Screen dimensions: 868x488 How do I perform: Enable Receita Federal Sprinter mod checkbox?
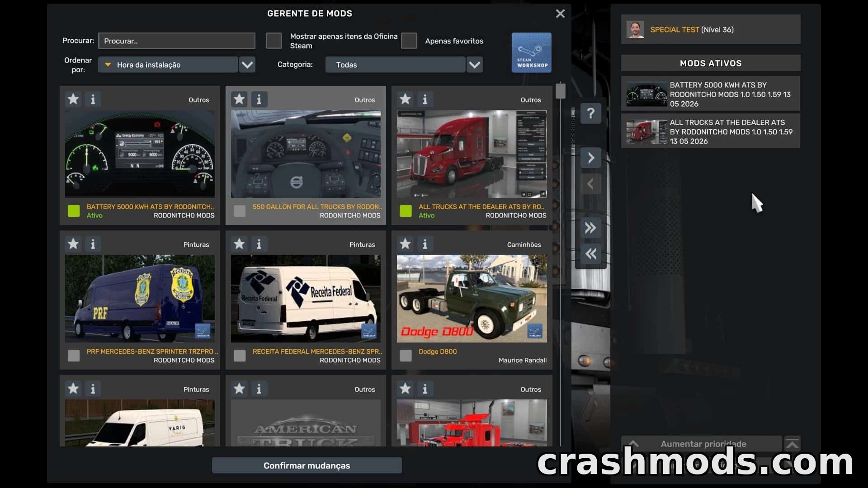[x=240, y=356]
